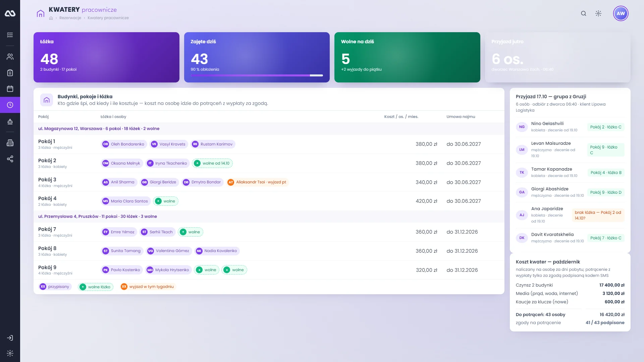Open the Łóżka 48 summary card
The image size is (644, 362).
(x=106, y=57)
